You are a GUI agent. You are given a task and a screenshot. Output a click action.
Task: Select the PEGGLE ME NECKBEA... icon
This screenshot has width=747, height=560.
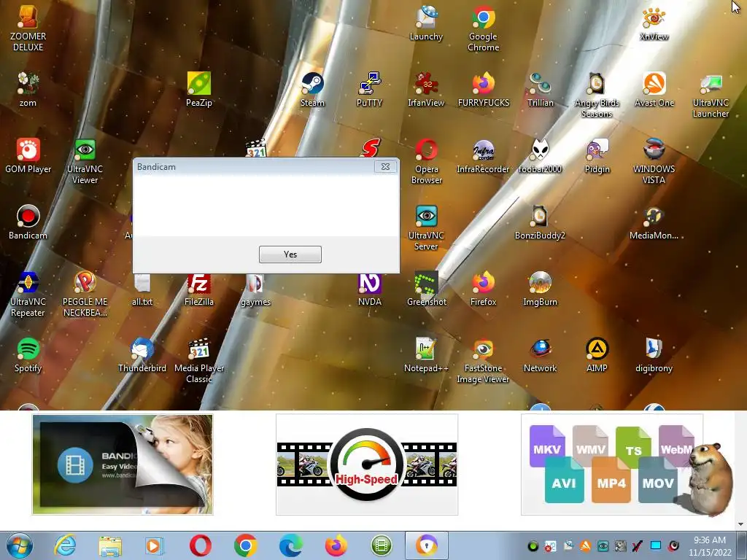pos(85,295)
